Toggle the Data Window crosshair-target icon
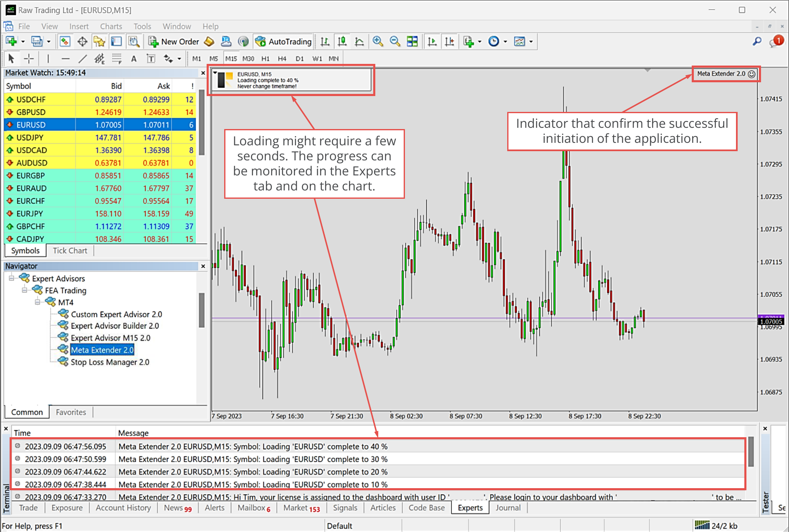This screenshot has width=789, height=532. coord(82,41)
